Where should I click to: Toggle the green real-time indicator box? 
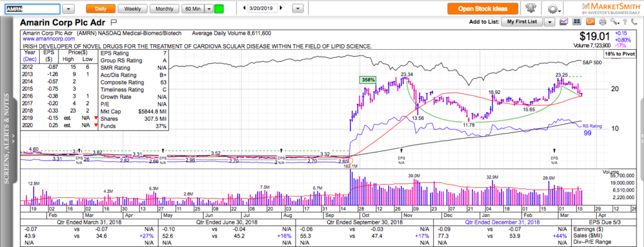pyautogui.click(x=219, y=9)
